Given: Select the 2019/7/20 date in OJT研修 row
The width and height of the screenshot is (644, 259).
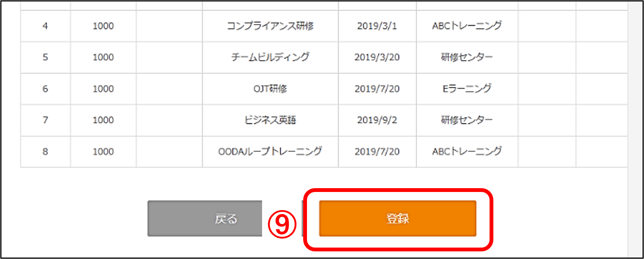Looking at the screenshot, I should (377, 89).
